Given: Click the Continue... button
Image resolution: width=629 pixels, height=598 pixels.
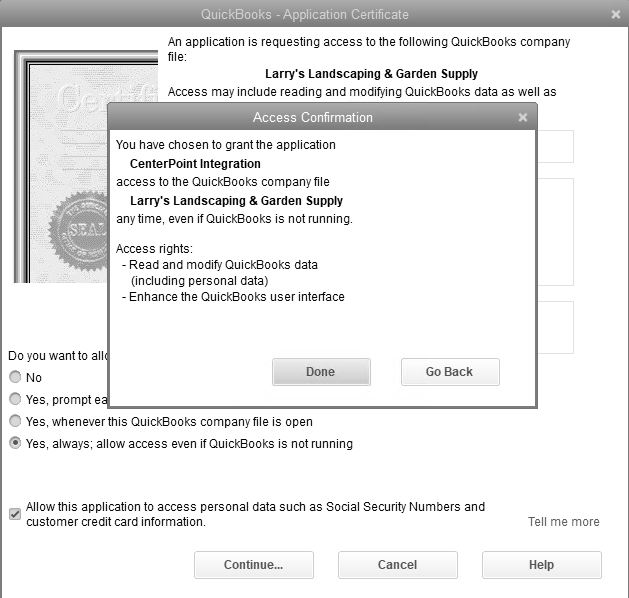Looking at the screenshot, I should (x=254, y=565).
